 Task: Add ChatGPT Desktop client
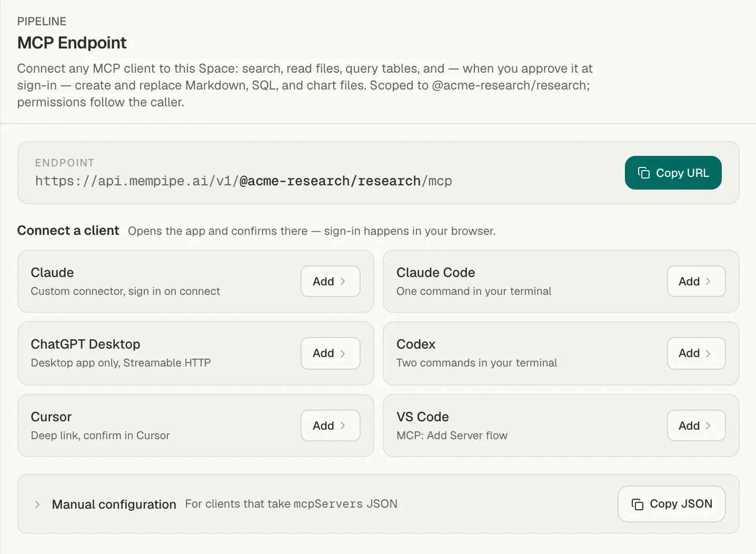(330, 353)
